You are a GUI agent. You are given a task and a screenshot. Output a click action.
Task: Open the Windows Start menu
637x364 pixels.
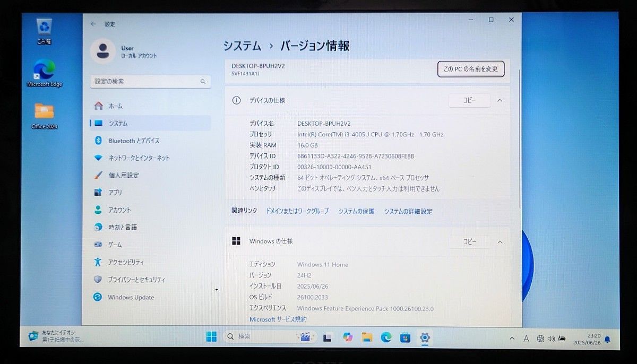click(x=211, y=337)
